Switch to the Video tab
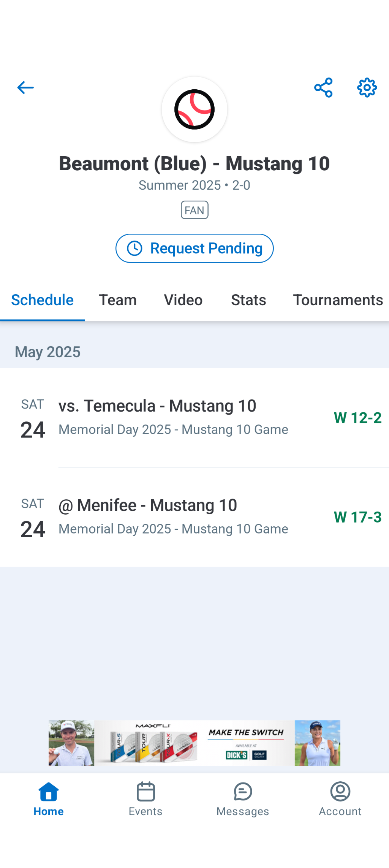Image resolution: width=389 pixels, height=868 pixels. [x=183, y=300]
